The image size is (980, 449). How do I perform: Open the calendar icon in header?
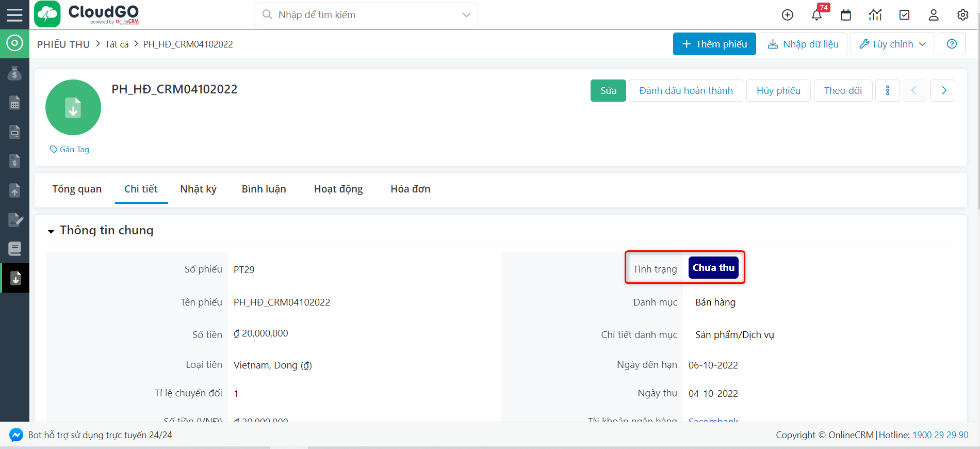tap(846, 15)
